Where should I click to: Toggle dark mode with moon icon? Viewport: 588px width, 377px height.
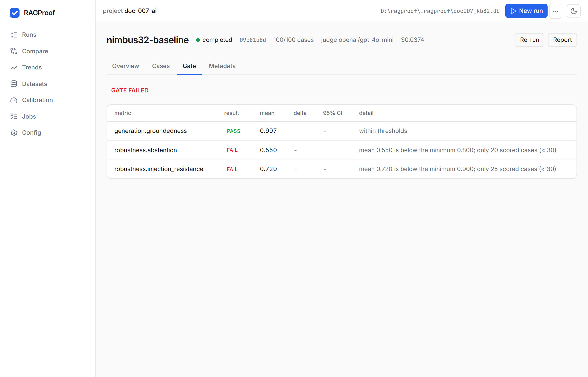point(574,11)
